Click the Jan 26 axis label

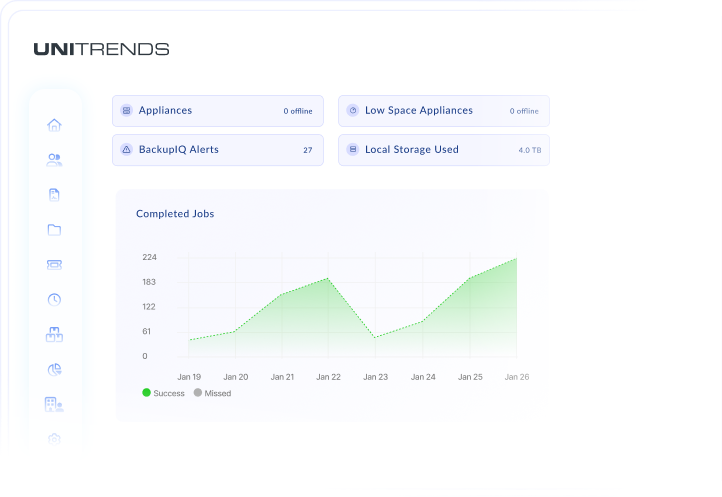[x=517, y=377]
